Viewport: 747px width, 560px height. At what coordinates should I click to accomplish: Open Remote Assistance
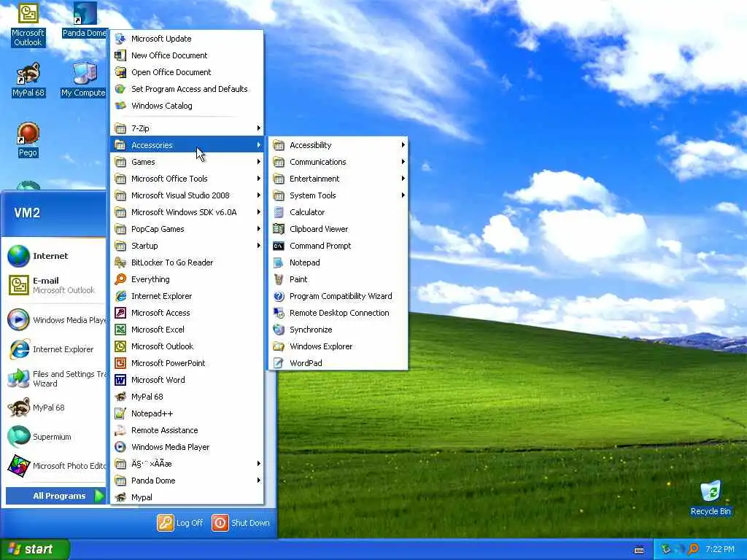[187, 430]
